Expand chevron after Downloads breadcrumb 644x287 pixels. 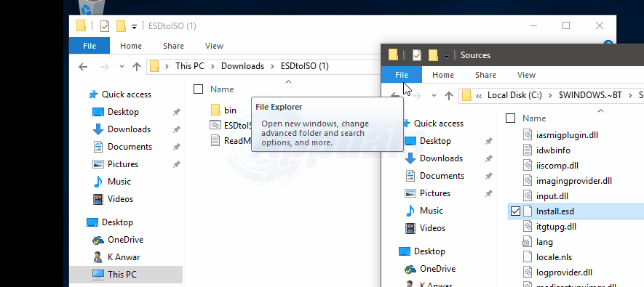pos(272,66)
